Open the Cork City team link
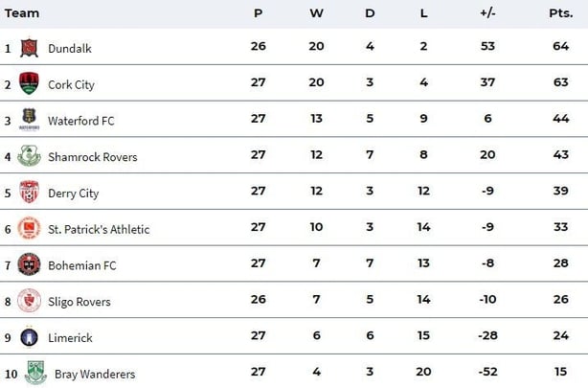Image resolution: width=588 pixels, height=388 pixels. tap(71, 84)
